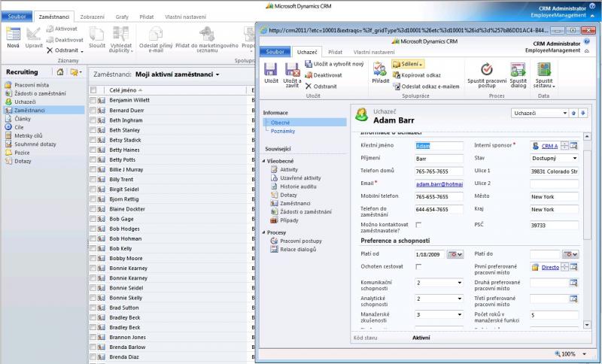Click the home icon beside Recruiting

pyautogui.click(x=60, y=72)
